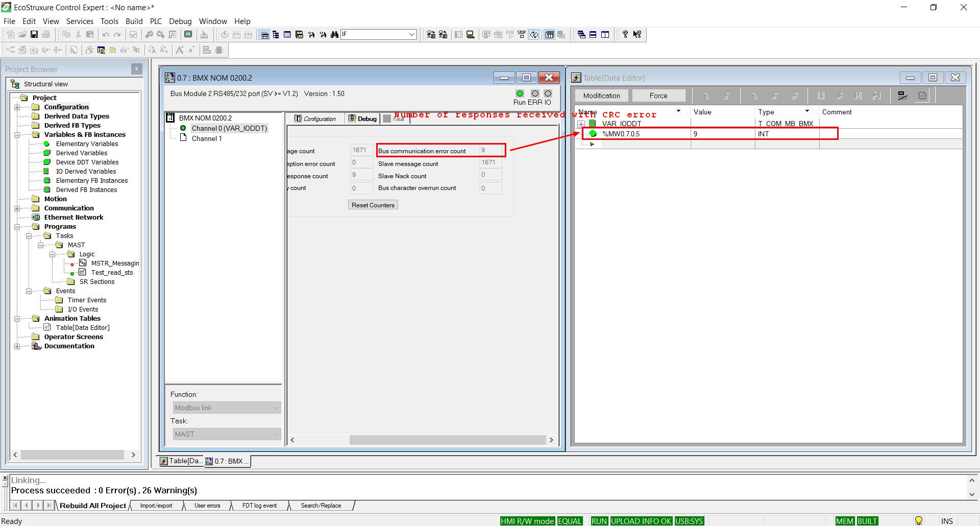Select Channel 1 in module tree
This screenshot has height=526, width=980.
pos(207,138)
